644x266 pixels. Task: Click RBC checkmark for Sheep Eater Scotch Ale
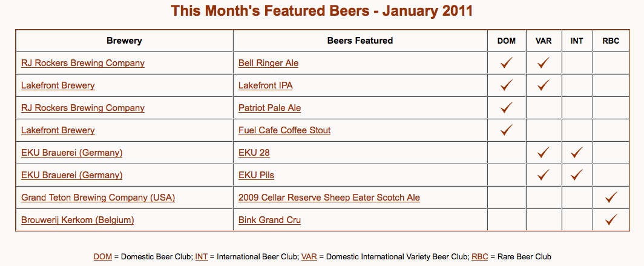tap(611, 198)
